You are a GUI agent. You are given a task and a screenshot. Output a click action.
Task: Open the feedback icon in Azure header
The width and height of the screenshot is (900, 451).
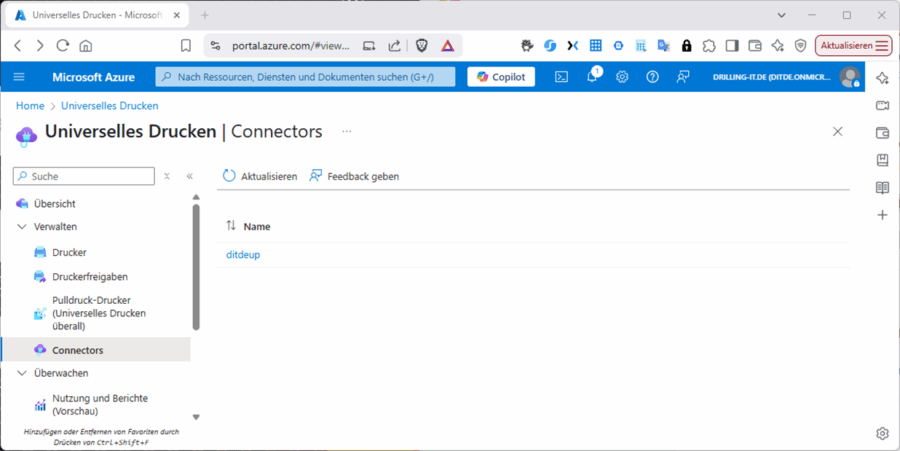(x=682, y=77)
